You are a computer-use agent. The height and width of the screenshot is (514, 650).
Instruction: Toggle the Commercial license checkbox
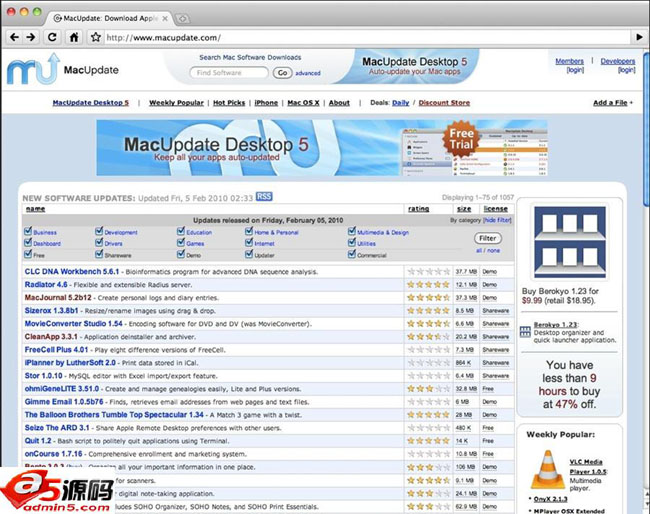352,254
